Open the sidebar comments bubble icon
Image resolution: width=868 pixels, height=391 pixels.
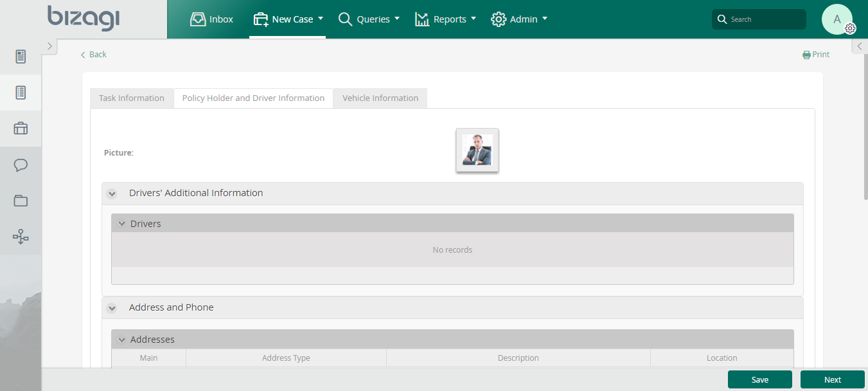click(x=21, y=165)
